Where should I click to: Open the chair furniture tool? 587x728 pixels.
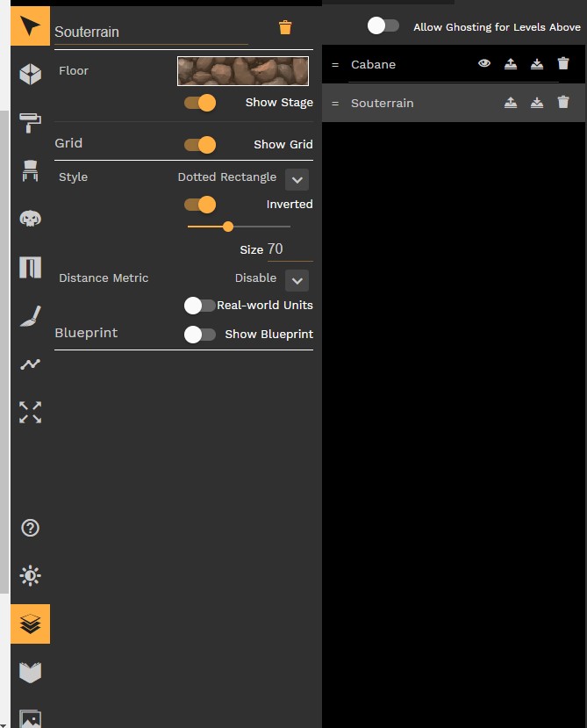coord(31,171)
